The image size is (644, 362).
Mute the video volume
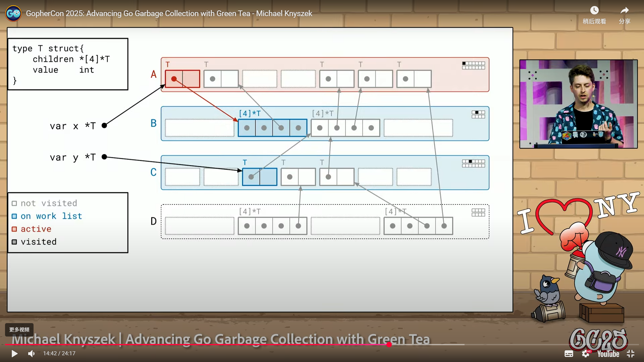(31, 353)
